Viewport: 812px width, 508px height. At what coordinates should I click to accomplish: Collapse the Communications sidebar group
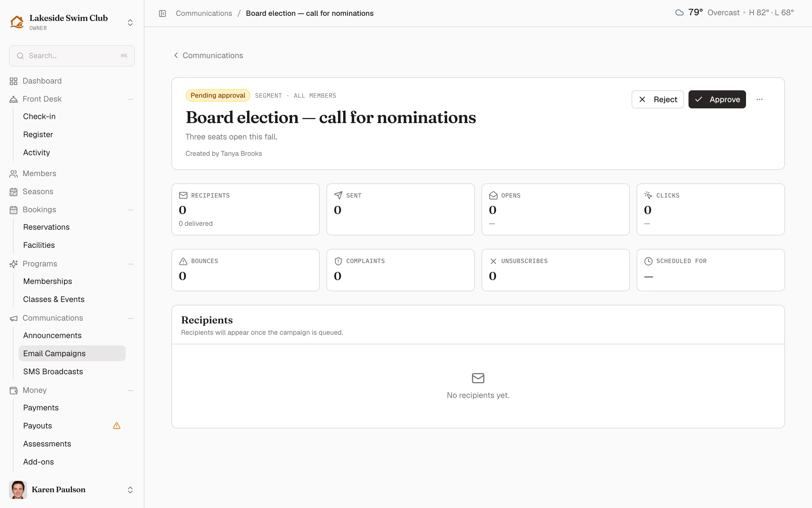(131, 318)
